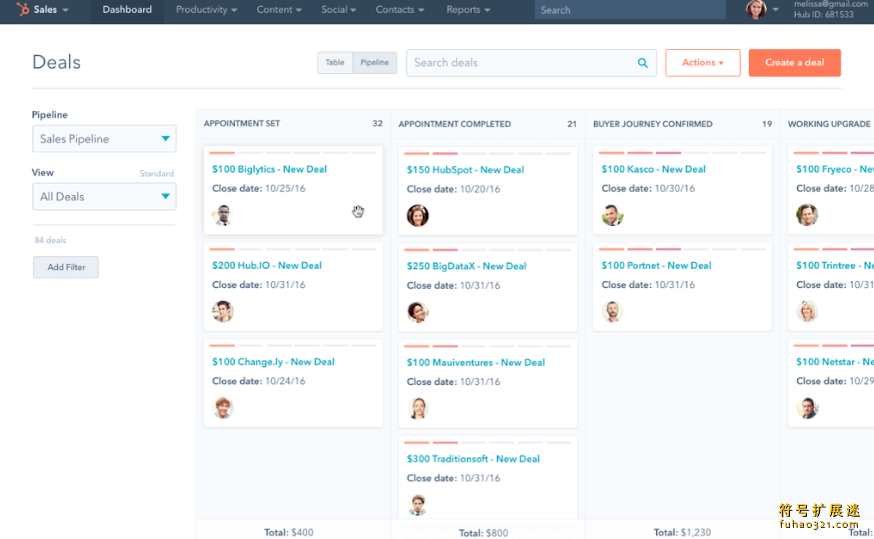Open $100 Portnet - New Deal link
874x539 pixels.
pos(656,265)
